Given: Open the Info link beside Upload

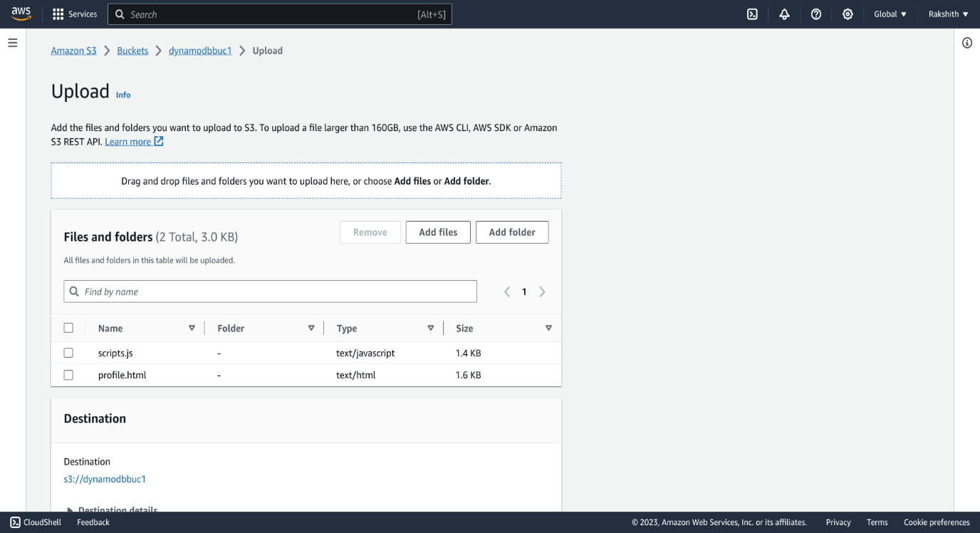Looking at the screenshot, I should pos(123,95).
